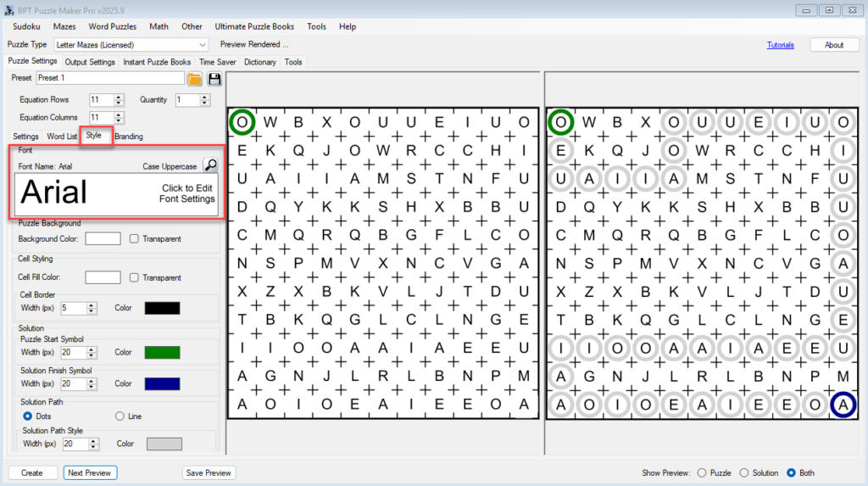Select the Line solution path option
Image resolution: width=868 pixels, height=486 pixels.
(120, 416)
